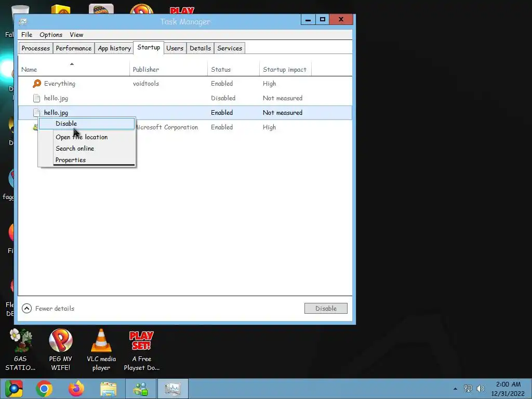Click the file icon of the disabled hello.jpg
Image resolution: width=532 pixels, height=399 pixels.
point(36,98)
